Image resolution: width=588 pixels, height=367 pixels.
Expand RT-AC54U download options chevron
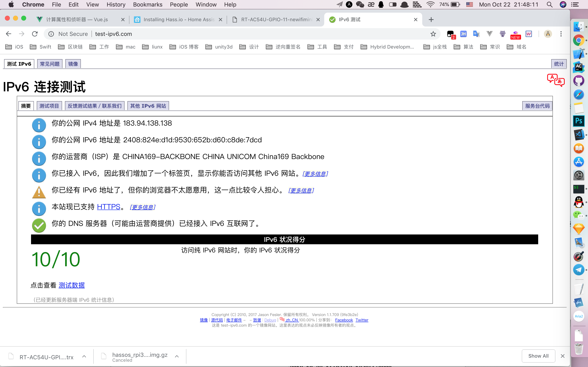pos(84,356)
